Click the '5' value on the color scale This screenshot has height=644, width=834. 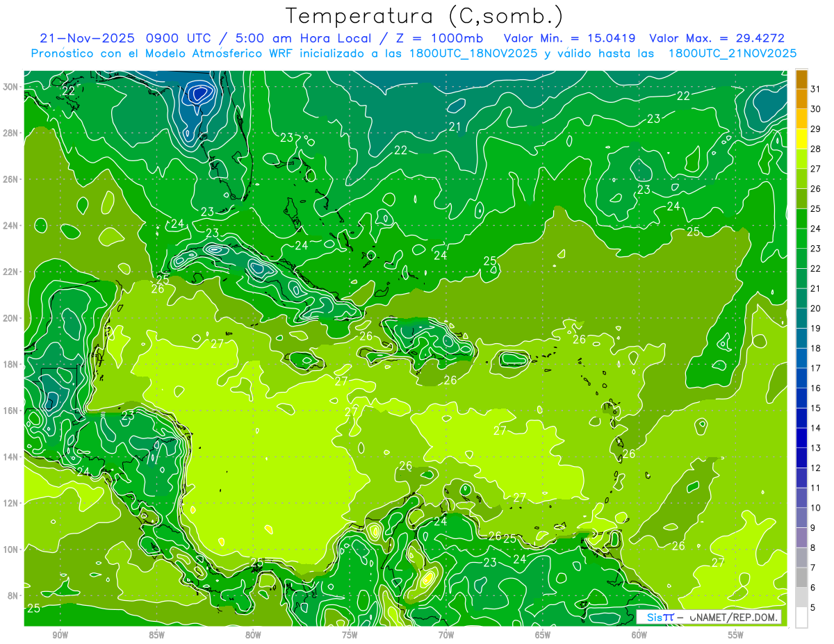point(812,608)
